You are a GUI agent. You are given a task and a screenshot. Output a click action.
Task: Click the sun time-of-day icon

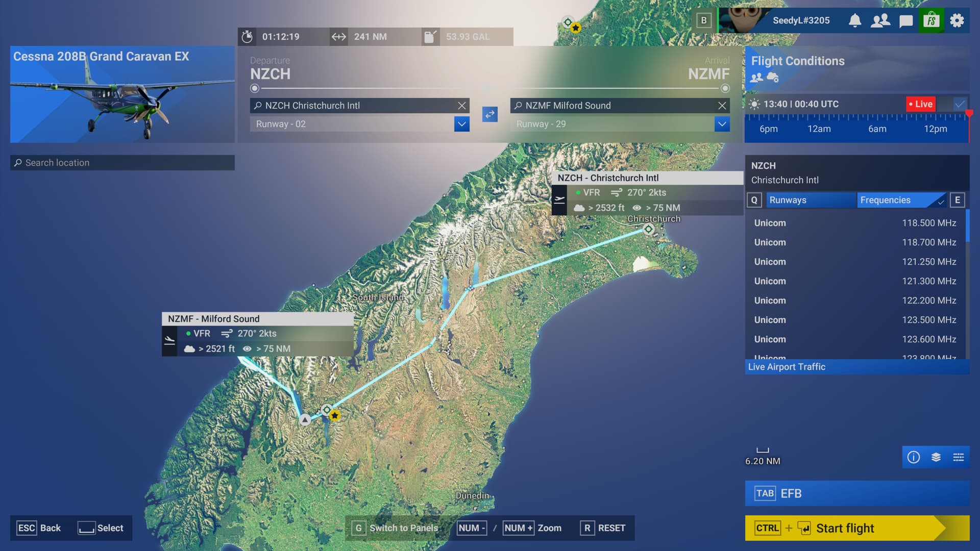754,104
